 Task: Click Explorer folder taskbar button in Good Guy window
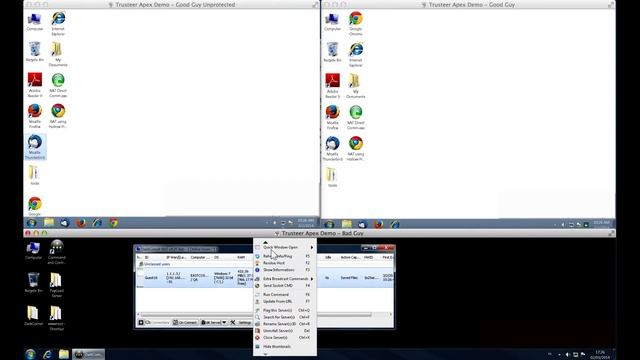click(x=347, y=224)
